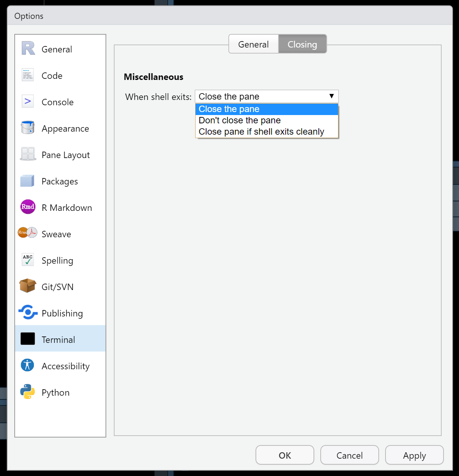Select the Sweave label
This screenshot has width=459, height=476.
56,234
